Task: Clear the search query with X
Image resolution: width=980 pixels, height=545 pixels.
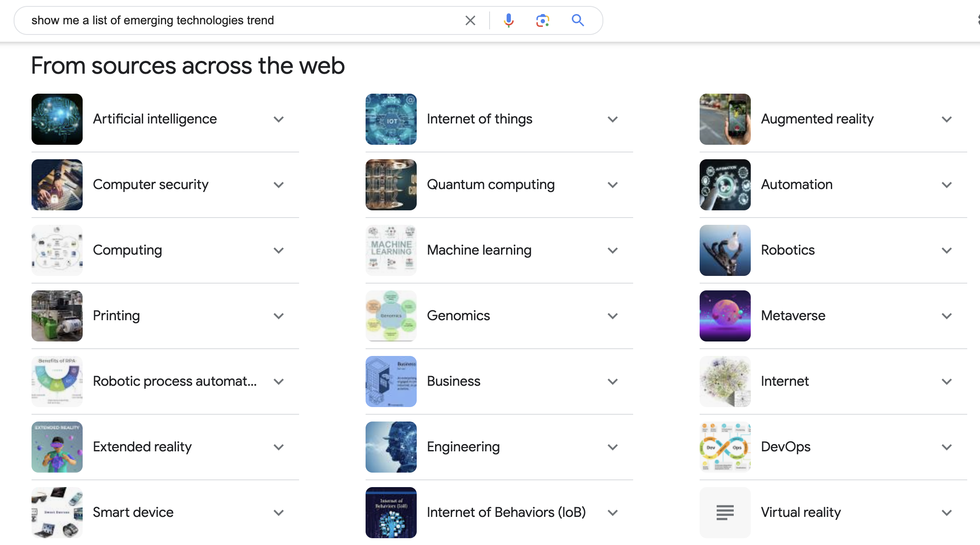Action: 470,20
